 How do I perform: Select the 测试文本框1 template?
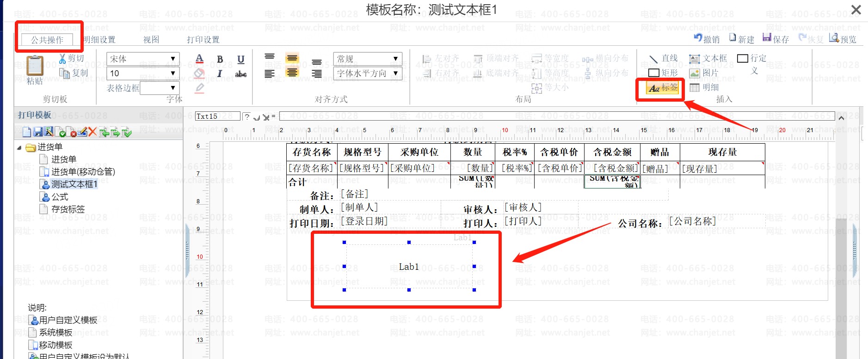[74, 184]
